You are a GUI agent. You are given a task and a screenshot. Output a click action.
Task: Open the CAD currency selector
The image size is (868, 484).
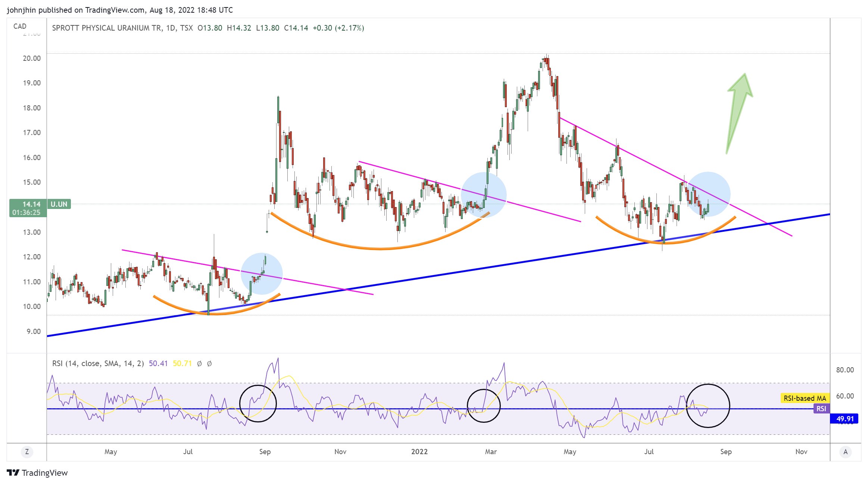pos(20,26)
